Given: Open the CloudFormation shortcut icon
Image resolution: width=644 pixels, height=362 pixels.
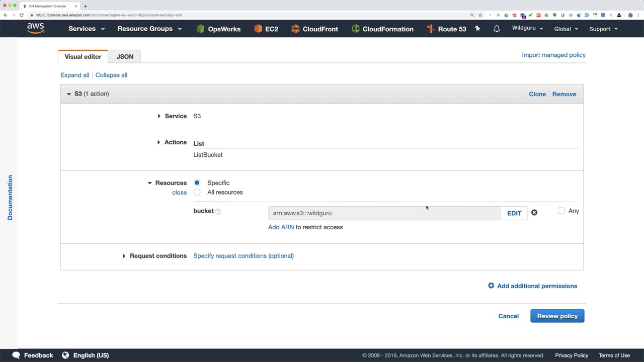Looking at the screenshot, I should (356, 29).
